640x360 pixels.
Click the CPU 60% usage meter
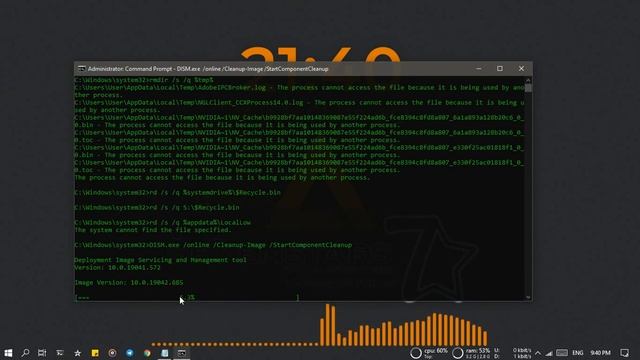(429, 353)
